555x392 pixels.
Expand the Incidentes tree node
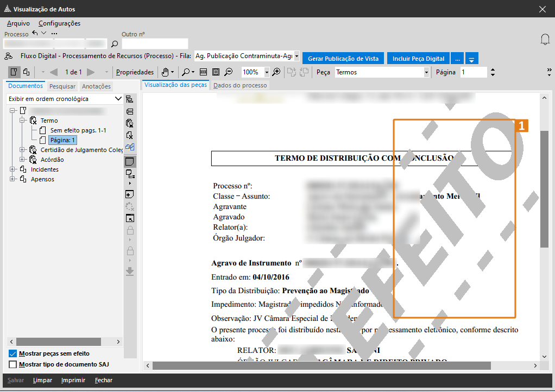tap(12, 169)
